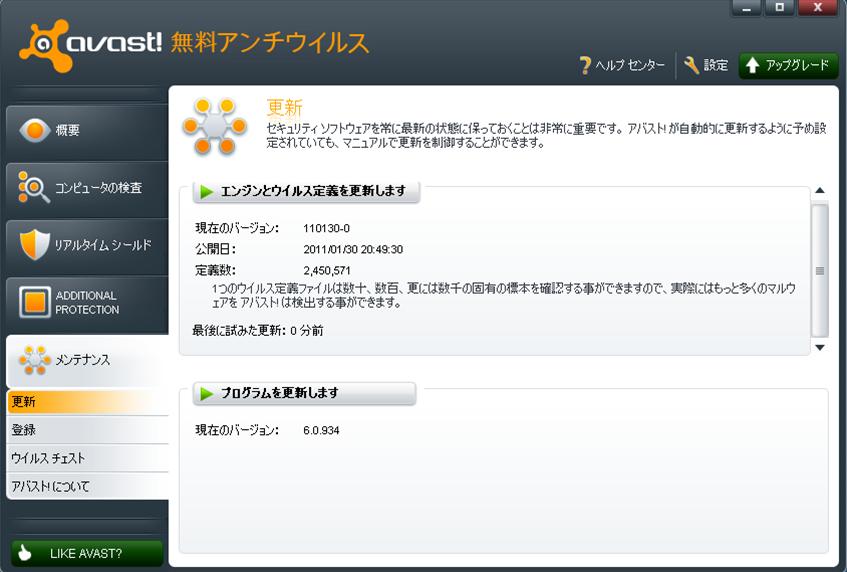Click the 定義数: label

point(215,271)
